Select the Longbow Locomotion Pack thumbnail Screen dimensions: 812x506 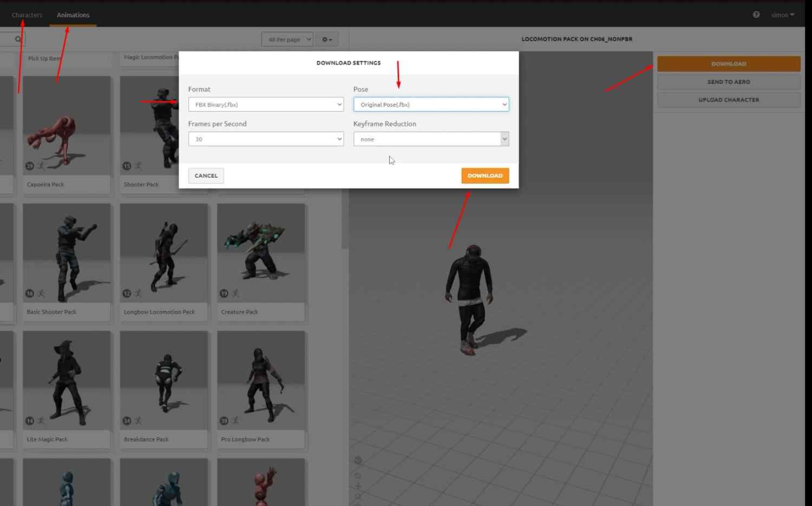point(164,253)
